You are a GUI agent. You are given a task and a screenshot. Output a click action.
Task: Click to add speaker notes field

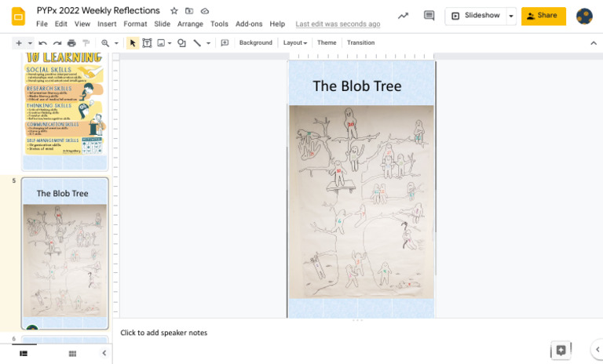coord(164,333)
